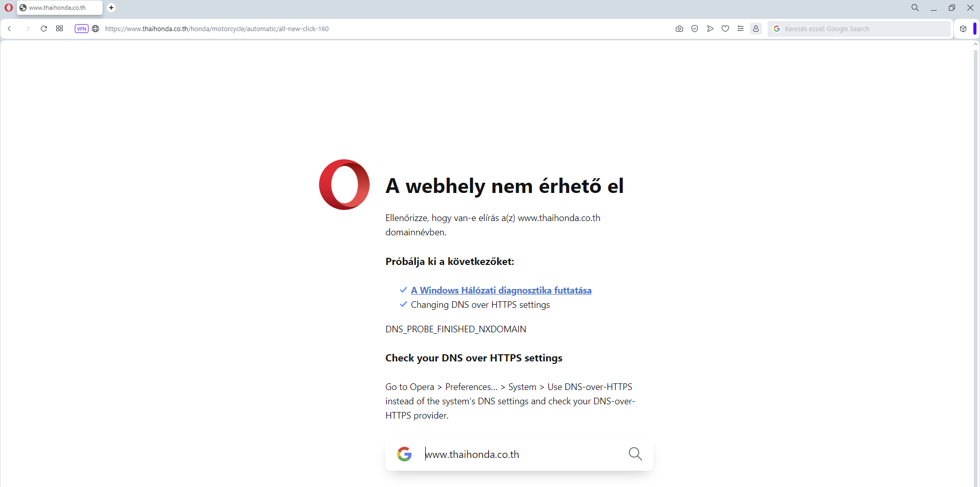The image size is (980, 487).
Task: Open the Flow send arrow icon
Action: (x=710, y=29)
